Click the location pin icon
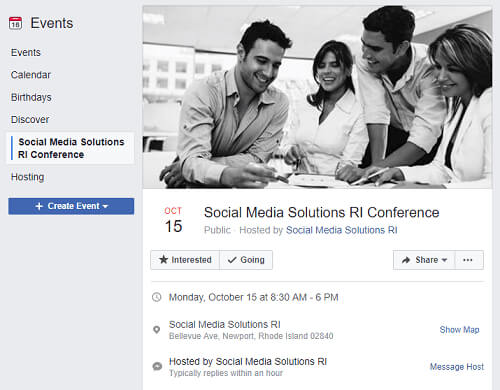Screen dimensions: 500x390 [156, 330]
